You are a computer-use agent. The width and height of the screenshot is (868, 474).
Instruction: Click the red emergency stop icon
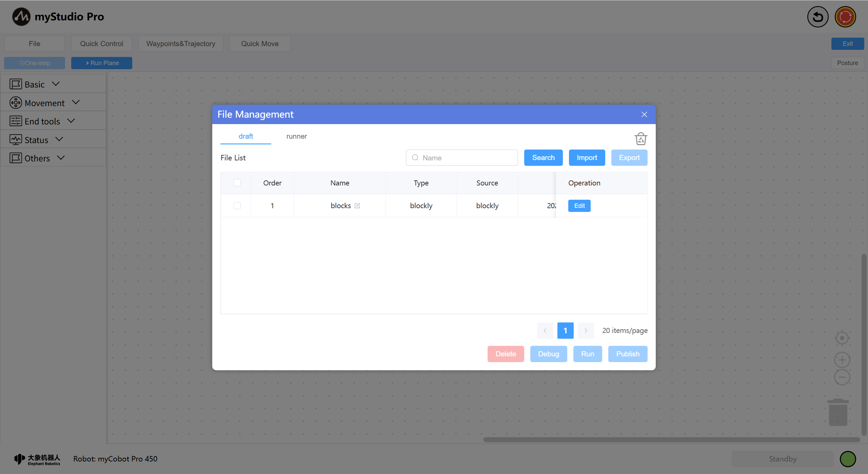coord(845,17)
